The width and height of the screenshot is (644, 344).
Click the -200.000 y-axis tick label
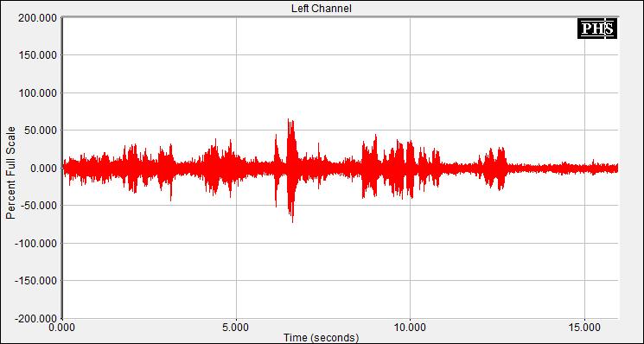[36, 319]
